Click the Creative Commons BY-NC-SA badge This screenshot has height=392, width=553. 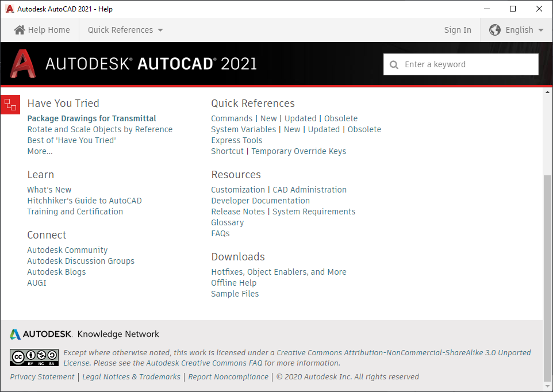(34, 358)
